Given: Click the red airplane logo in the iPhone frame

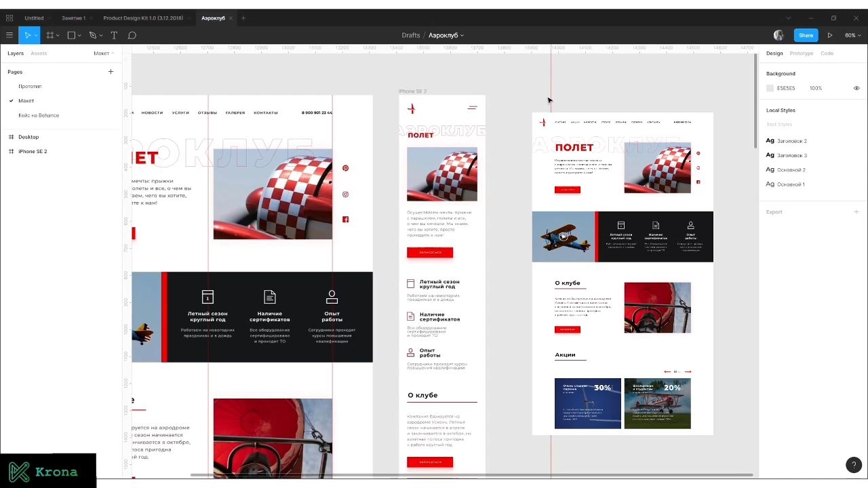Looking at the screenshot, I should (x=411, y=108).
